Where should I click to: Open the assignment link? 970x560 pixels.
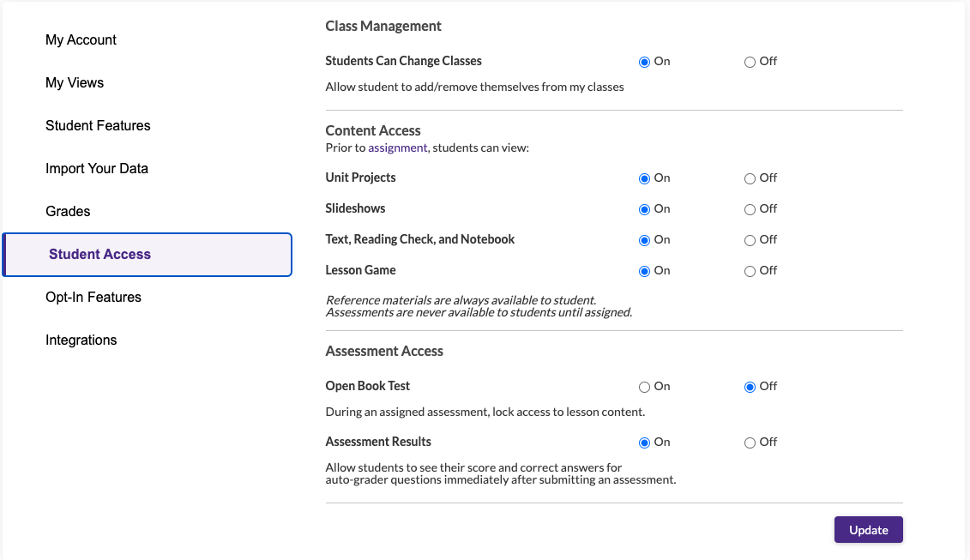pos(397,148)
